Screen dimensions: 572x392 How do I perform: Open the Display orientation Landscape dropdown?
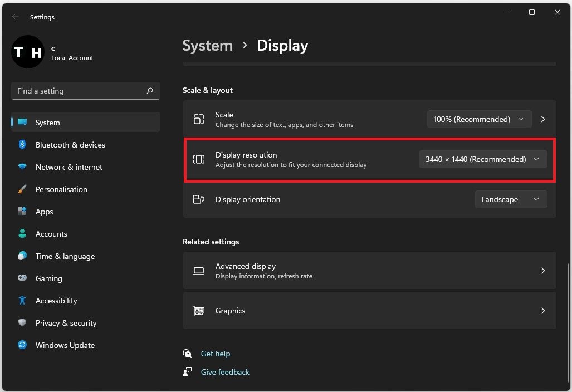(511, 199)
